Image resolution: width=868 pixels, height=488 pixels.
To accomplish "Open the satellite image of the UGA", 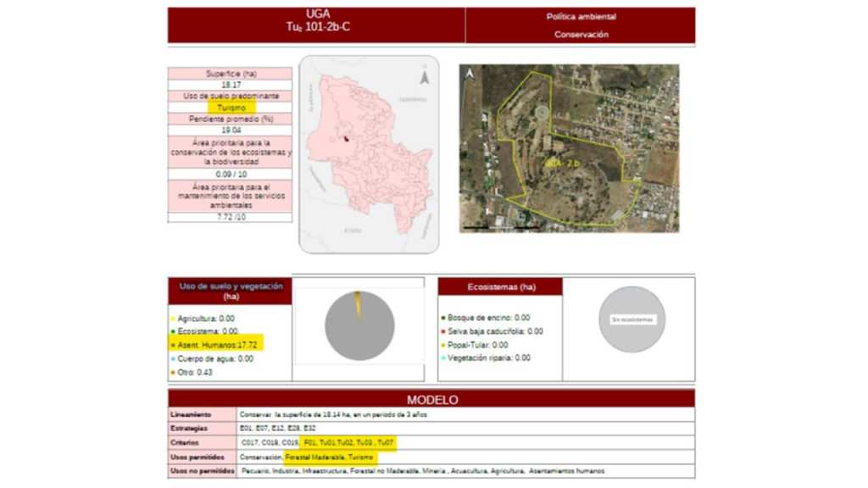I will pos(569,148).
